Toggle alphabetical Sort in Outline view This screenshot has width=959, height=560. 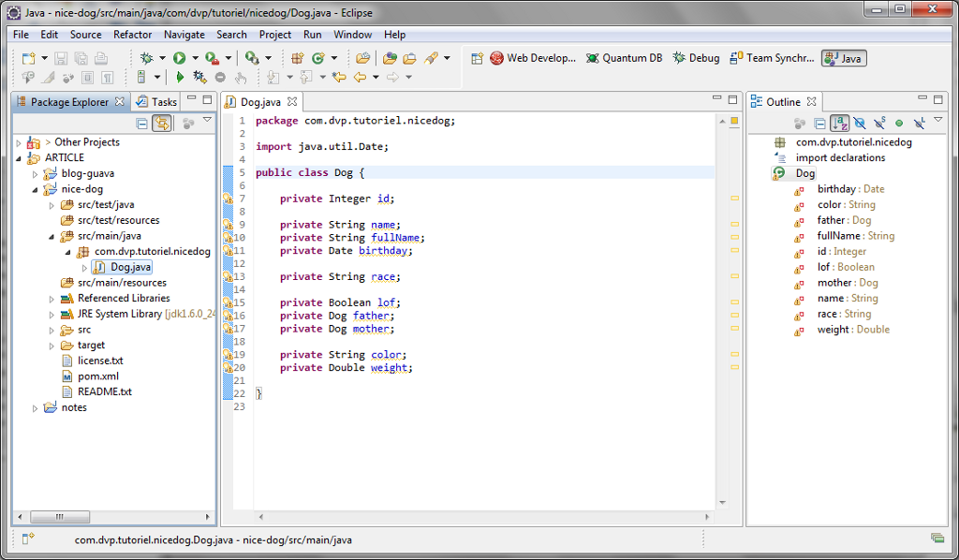point(840,123)
